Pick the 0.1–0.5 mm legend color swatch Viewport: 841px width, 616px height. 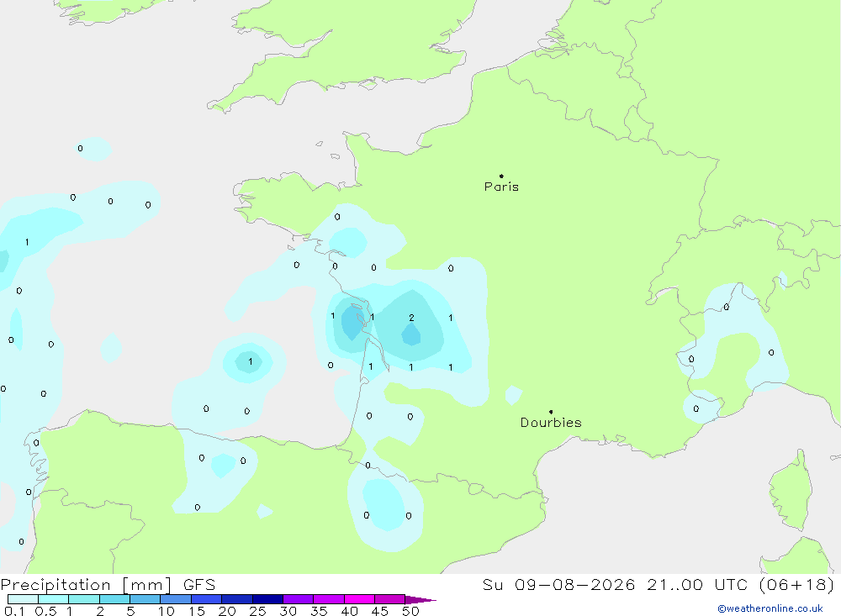23,599
